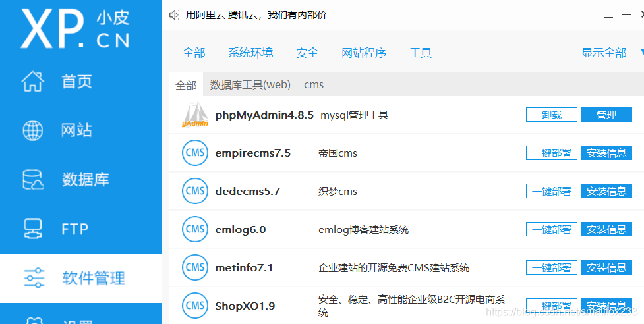This screenshot has width=644, height=324.
Task: Click 安装信息 for empirecms7.5
Action: tap(606, 153)
